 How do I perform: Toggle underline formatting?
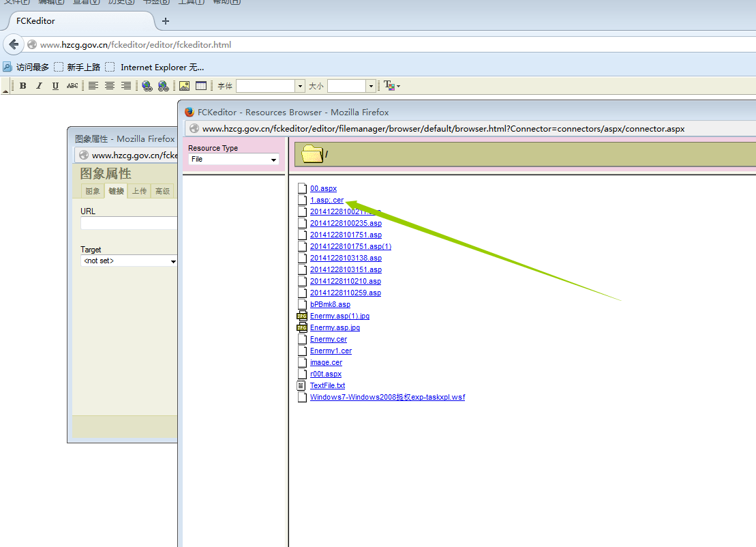(55, 86)
